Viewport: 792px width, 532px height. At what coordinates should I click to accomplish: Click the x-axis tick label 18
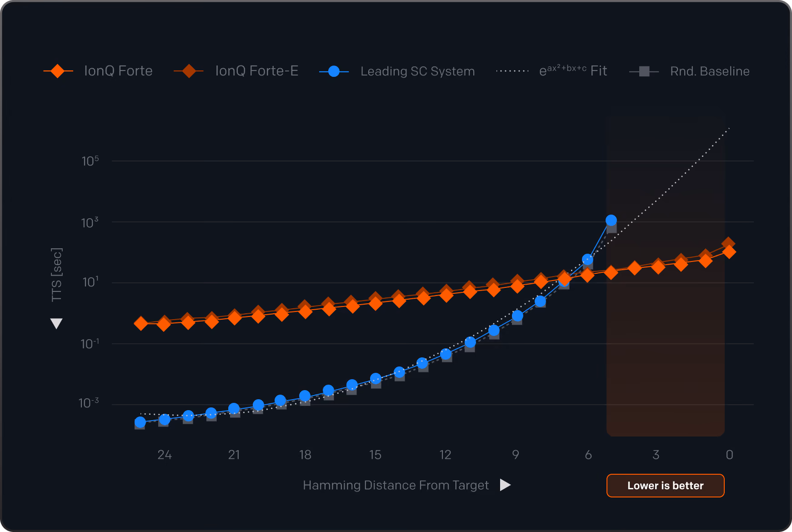point(305,455)
